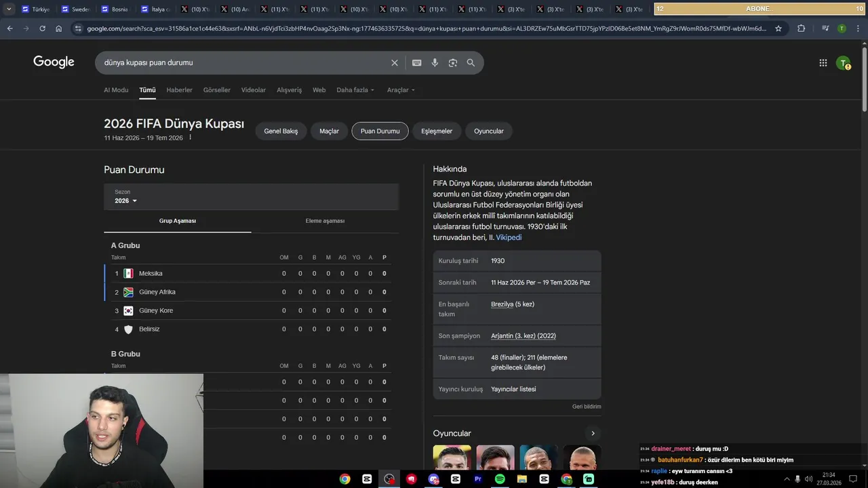
Task: Follow the Brezilya link
Action: click(502, 304)
